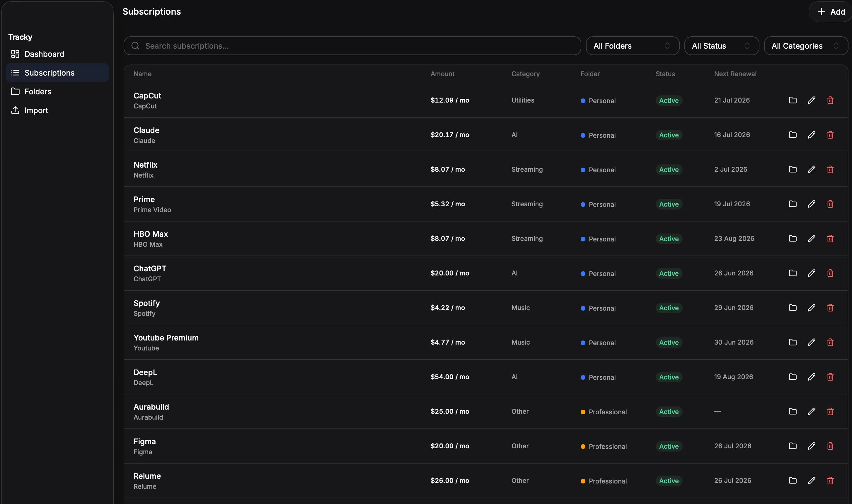
Task: Click 23 Aug 2026 renewal date
Action: pos(734,239)
